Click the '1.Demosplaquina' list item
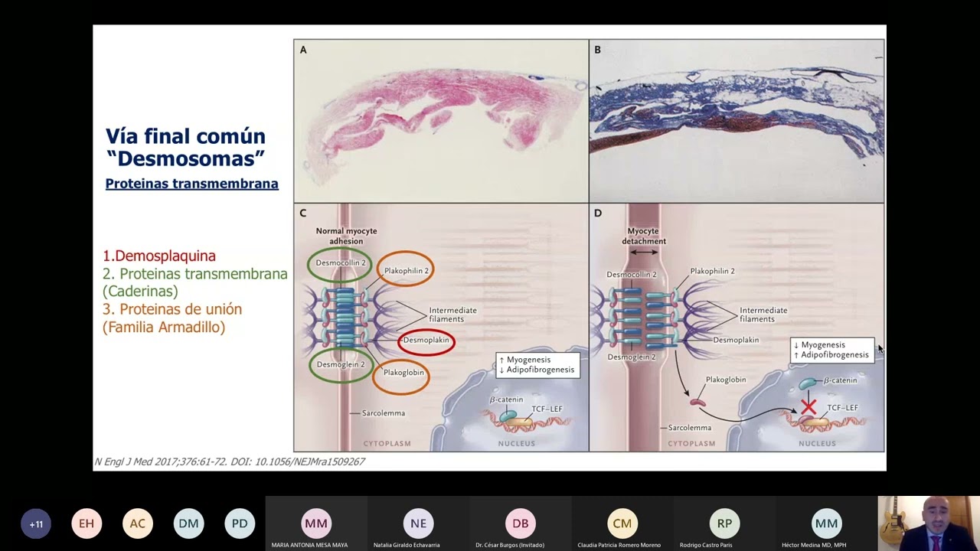Viewport: 980px width, 551px height. 159,256
